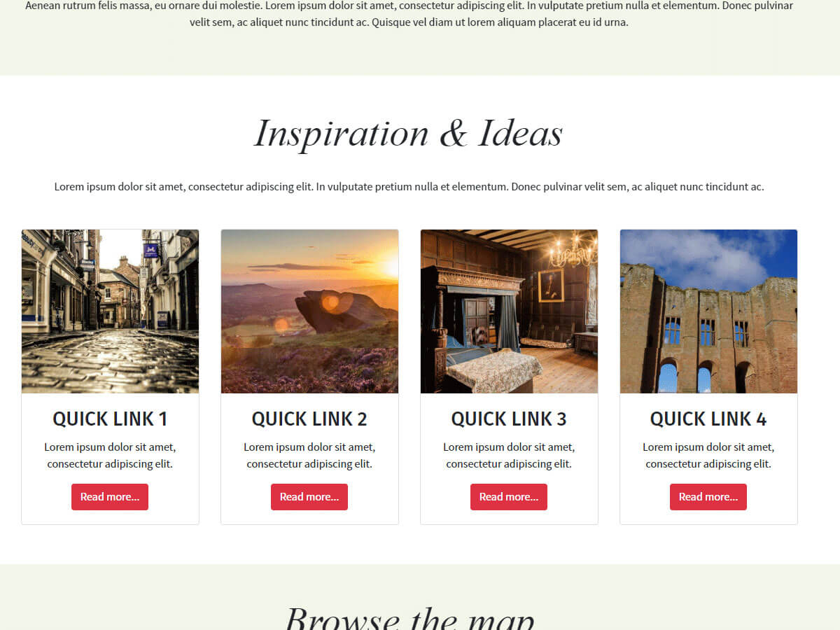This screenshot has width=840, height=630.
Task: Click the description text in Quick Link 1 card
Action: [x=110, y=455]
